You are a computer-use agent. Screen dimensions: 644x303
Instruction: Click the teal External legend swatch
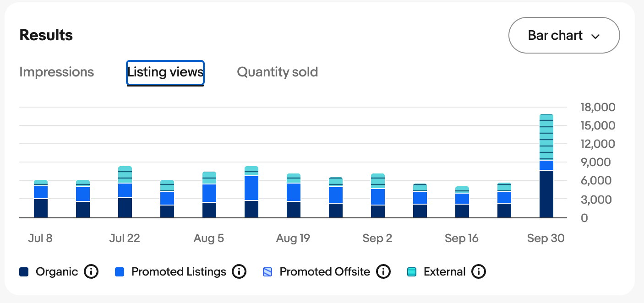pos(412,272)
